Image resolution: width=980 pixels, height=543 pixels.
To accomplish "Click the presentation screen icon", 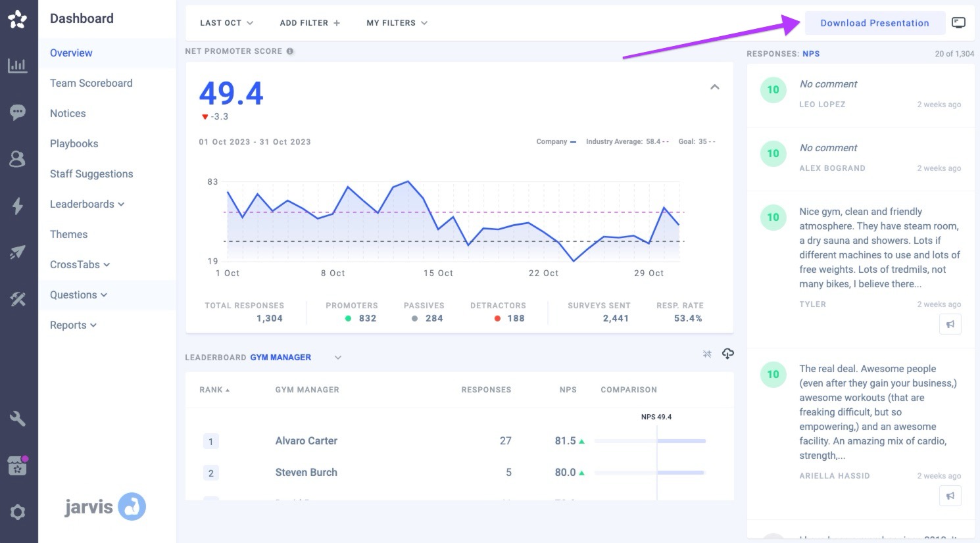I will pos(958,23).
